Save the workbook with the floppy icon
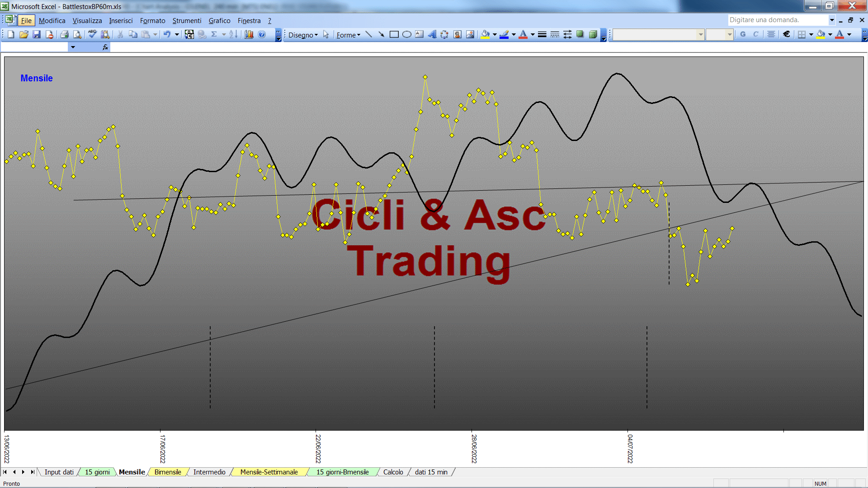This screenshot has width=868, height=488. 37,34
